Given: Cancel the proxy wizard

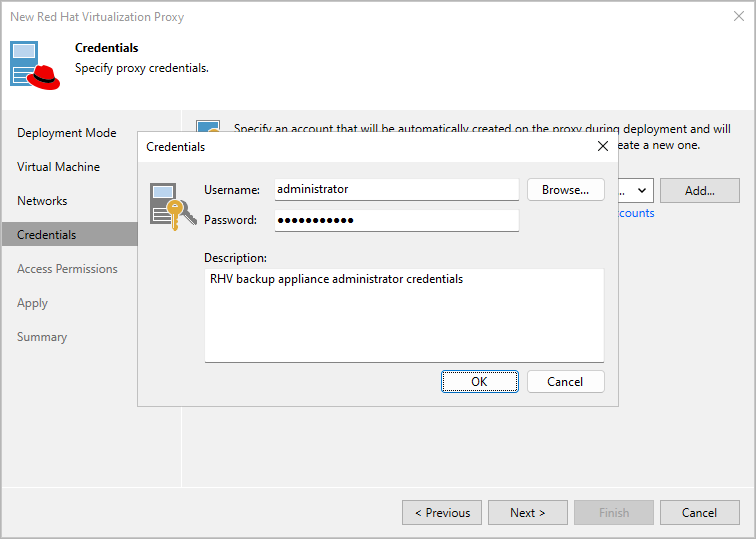Looking at the screenshot, I should tap(700, 512).
